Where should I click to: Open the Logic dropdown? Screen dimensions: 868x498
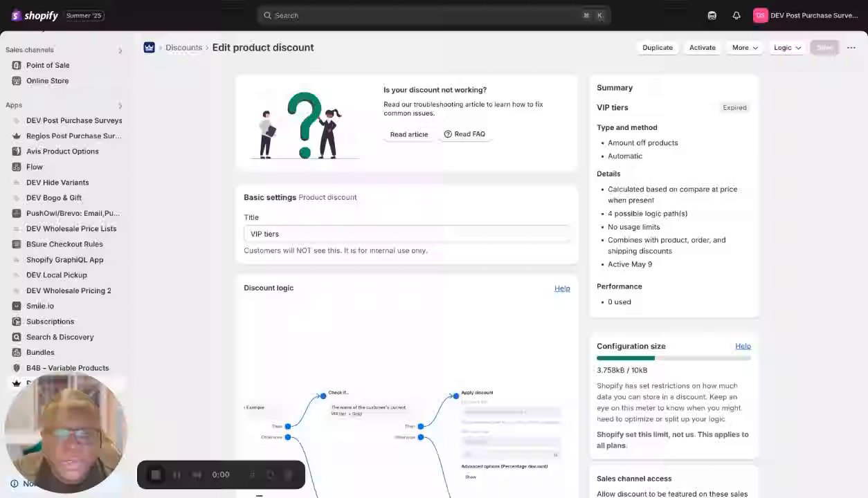pyautogui.click(x=787, y=48)
